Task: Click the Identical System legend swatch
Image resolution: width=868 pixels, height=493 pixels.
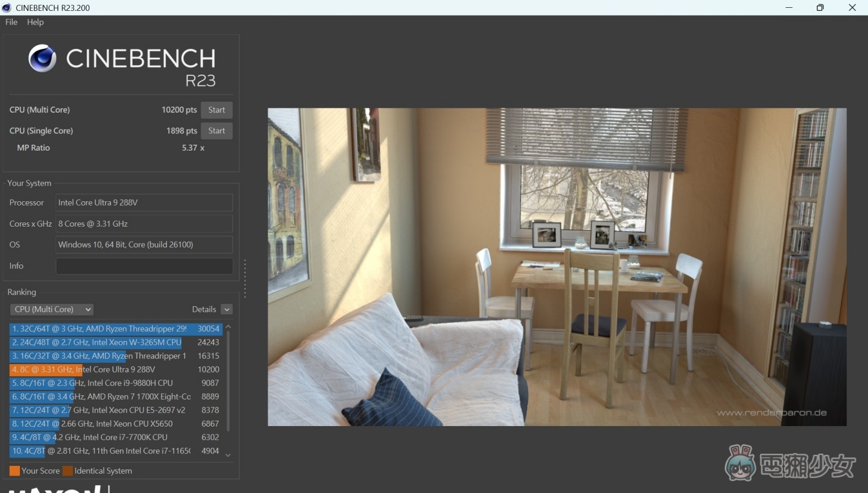Action: [68, 471]
